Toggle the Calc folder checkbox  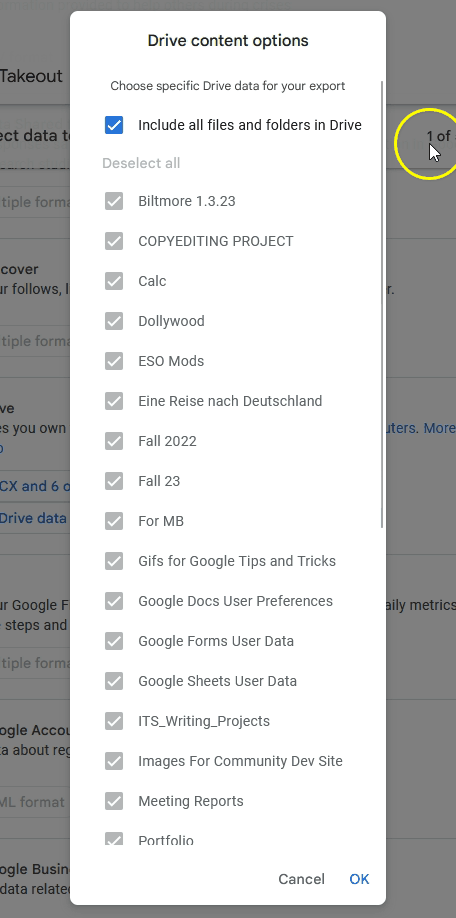(x=114, y=281)
